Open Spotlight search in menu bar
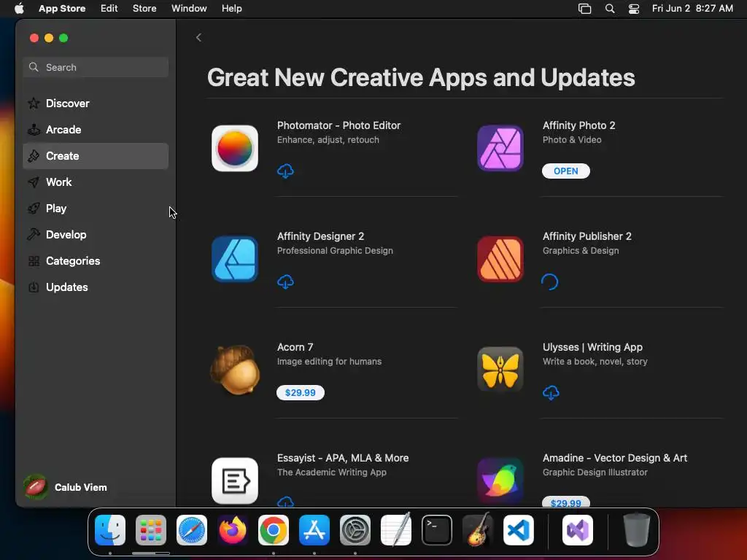The width and height of the screenshot is (747, 560). 610,9
